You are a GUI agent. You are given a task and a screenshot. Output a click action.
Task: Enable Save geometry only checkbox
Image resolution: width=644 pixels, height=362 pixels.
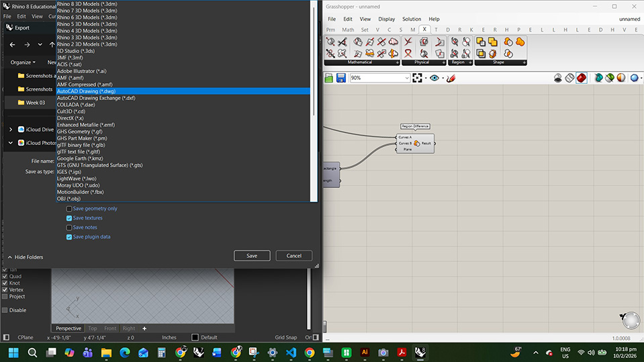(69, 209)
